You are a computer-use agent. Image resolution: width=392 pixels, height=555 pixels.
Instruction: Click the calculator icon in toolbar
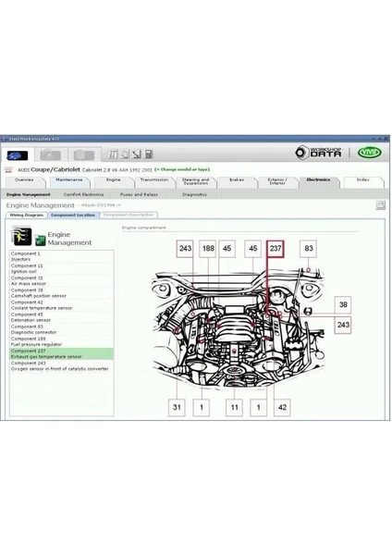click(149, 154)
